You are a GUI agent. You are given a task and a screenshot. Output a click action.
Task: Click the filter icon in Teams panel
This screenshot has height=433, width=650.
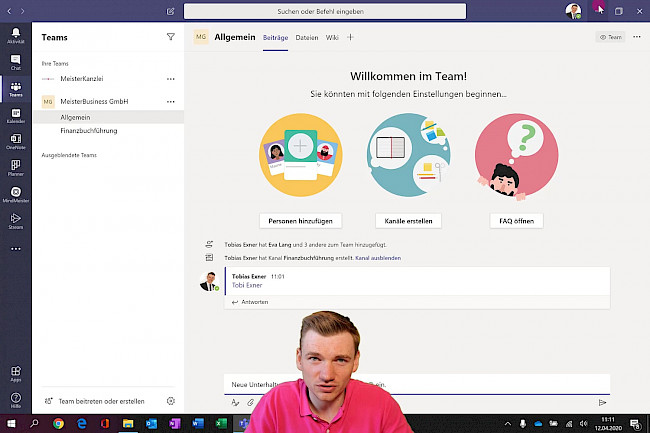click(x=170, y=36)
